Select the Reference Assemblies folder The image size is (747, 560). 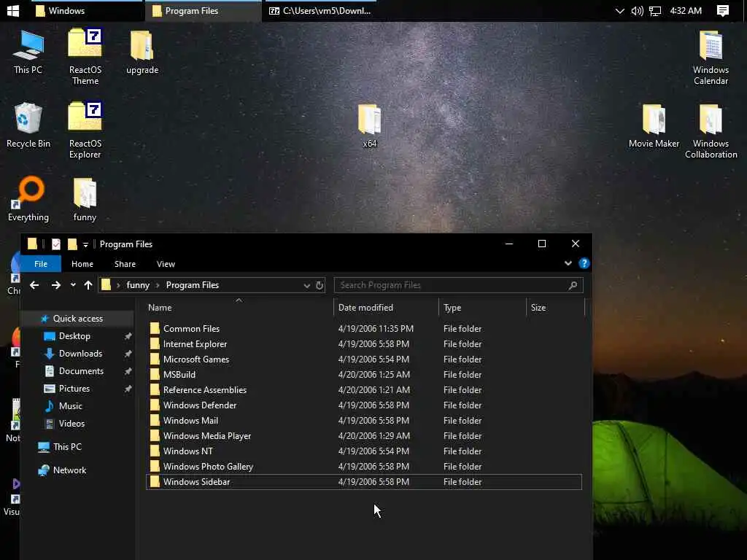tap(364, 389)
